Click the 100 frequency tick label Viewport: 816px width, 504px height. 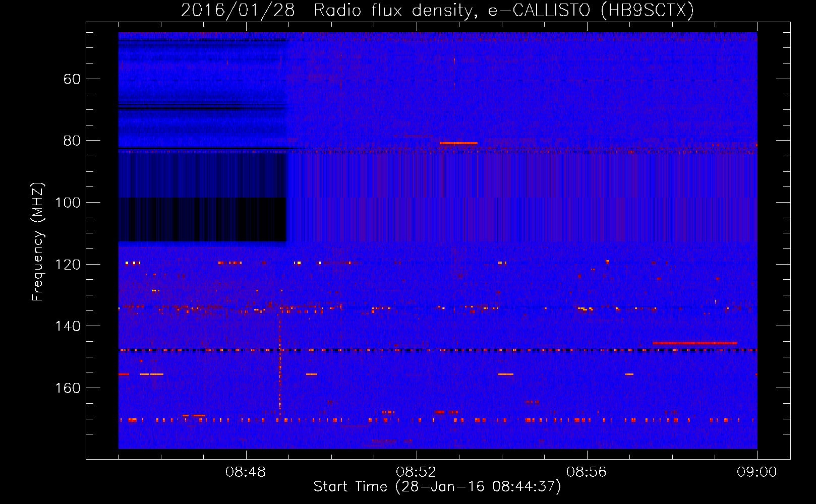coord(68,203)
